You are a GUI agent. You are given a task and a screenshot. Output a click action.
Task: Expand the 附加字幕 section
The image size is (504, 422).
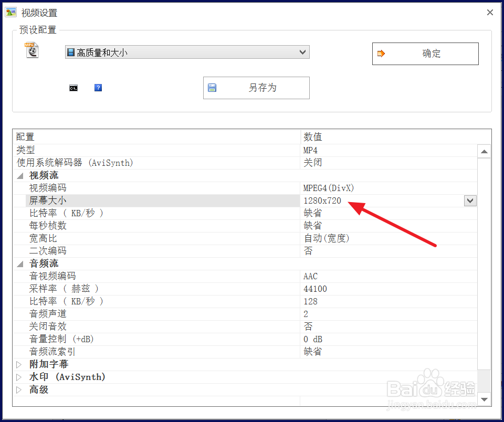tap(19, 364)
